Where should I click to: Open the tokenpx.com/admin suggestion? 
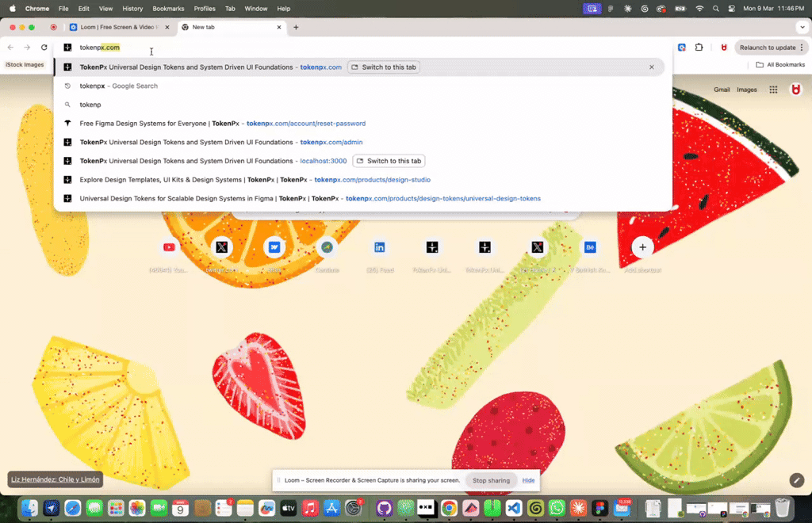[x=359, y=143]
